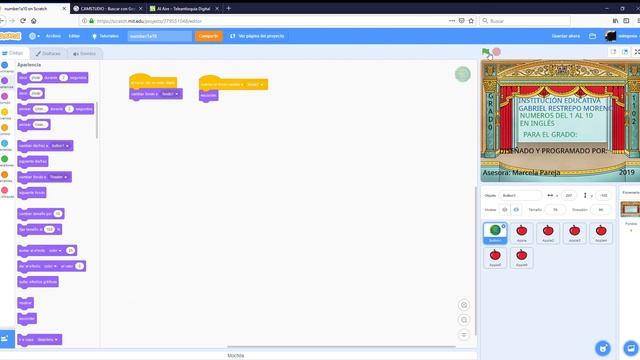
Task: Select the Mis bloques pink category circle
Action: click(4, 190)
